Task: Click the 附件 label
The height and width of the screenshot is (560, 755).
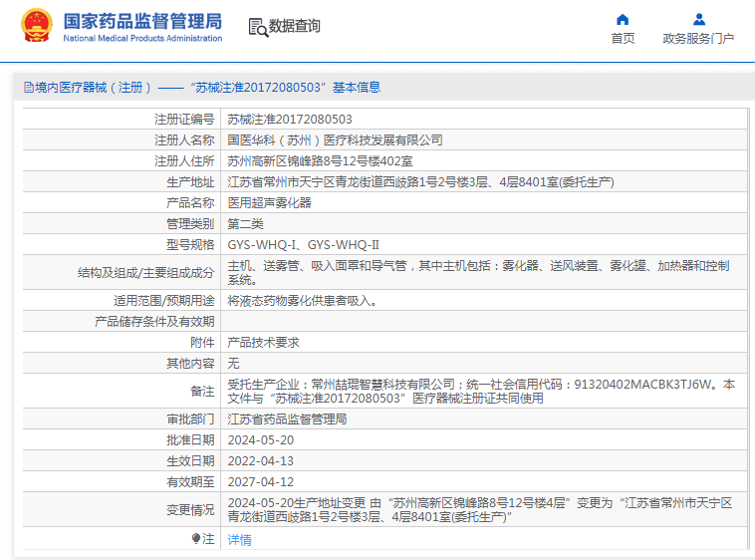Action: pyautogui.click(x=202, y=343)
